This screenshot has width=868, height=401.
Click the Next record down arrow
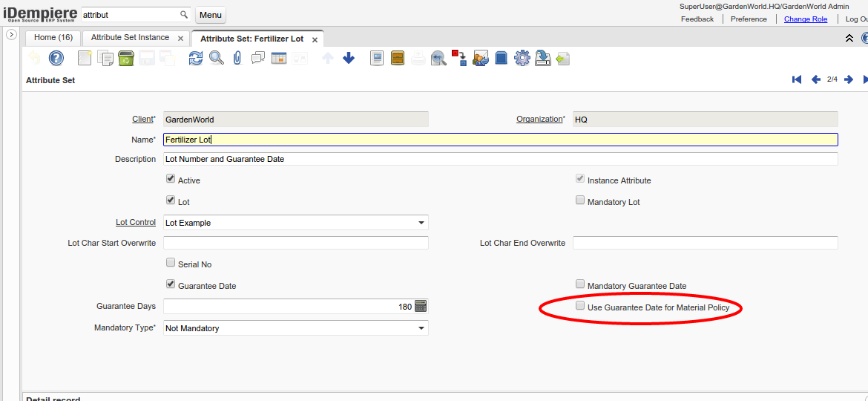coord(349,58)
